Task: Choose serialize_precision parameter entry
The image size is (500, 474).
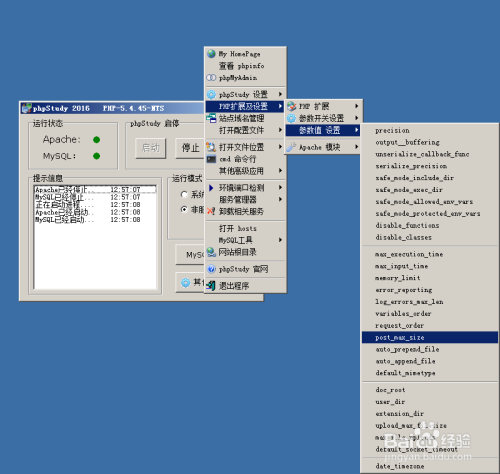Action: pos(430,166)
